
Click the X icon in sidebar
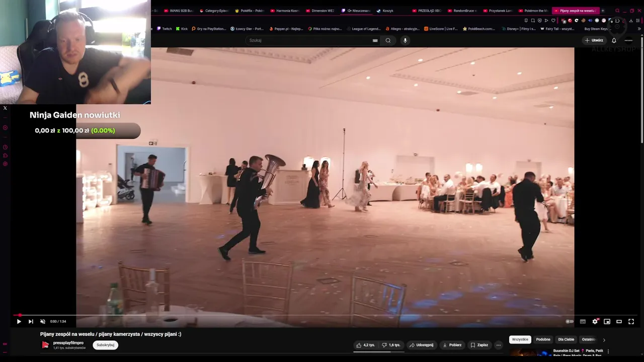[x=5, y=108]
